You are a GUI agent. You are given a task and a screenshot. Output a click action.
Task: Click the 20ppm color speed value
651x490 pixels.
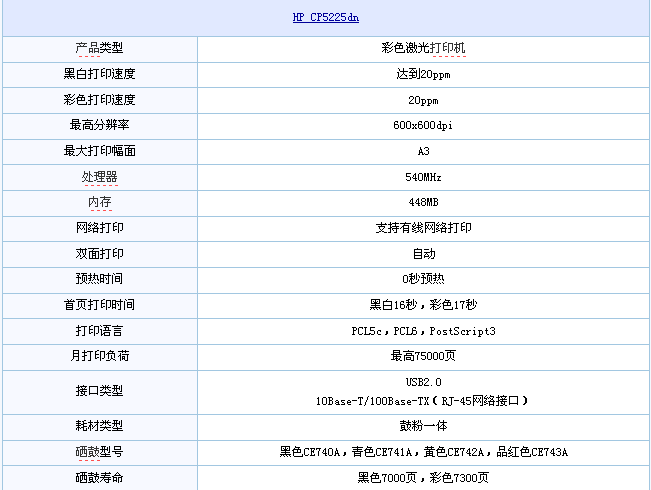coord(423,100)
